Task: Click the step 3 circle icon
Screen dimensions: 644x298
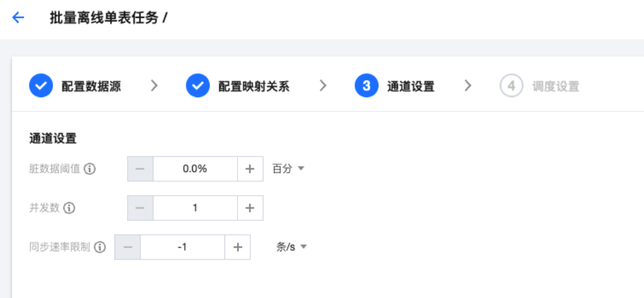Action: [367, 86]
